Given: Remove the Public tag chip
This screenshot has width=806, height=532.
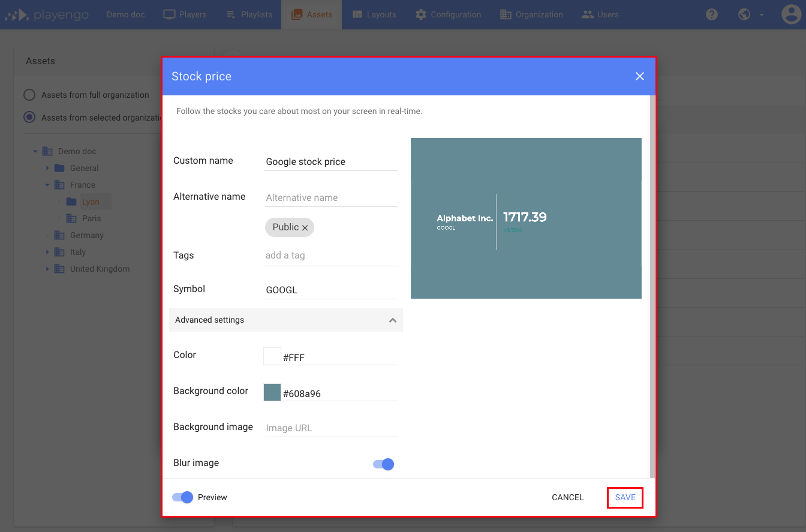Looking at the screenshot, I should pos(305,228).
